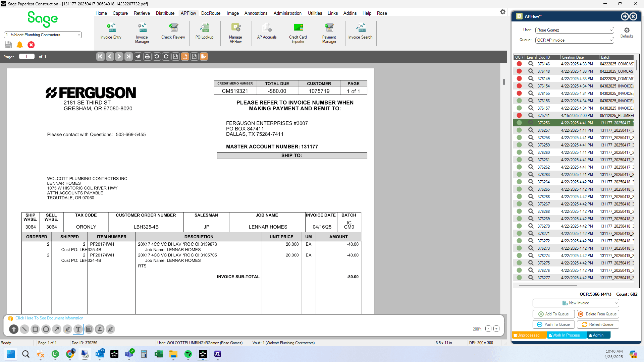The width and height of the screenshot is (644, 362).
Task: Switch to the Unprocessed tab
Action: [x=529, y=335]
